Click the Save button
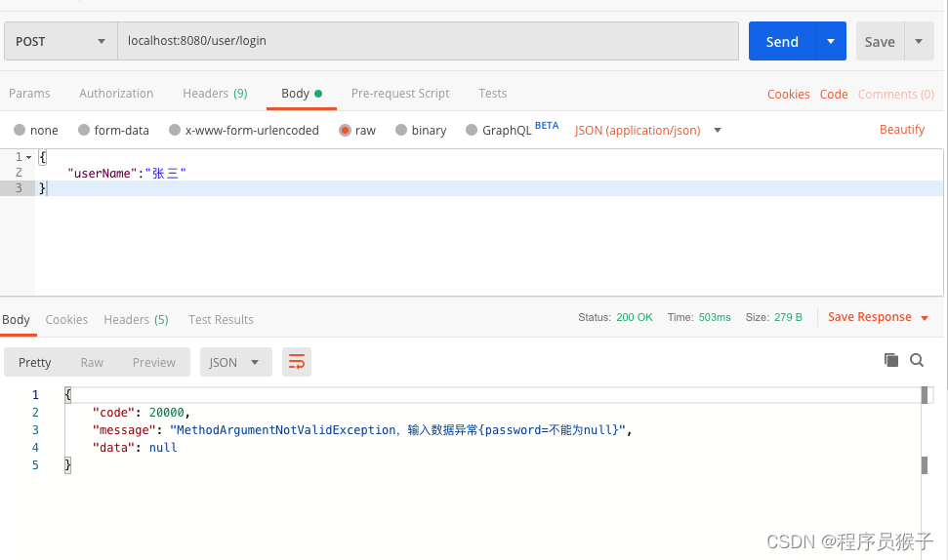 (880, 41)
